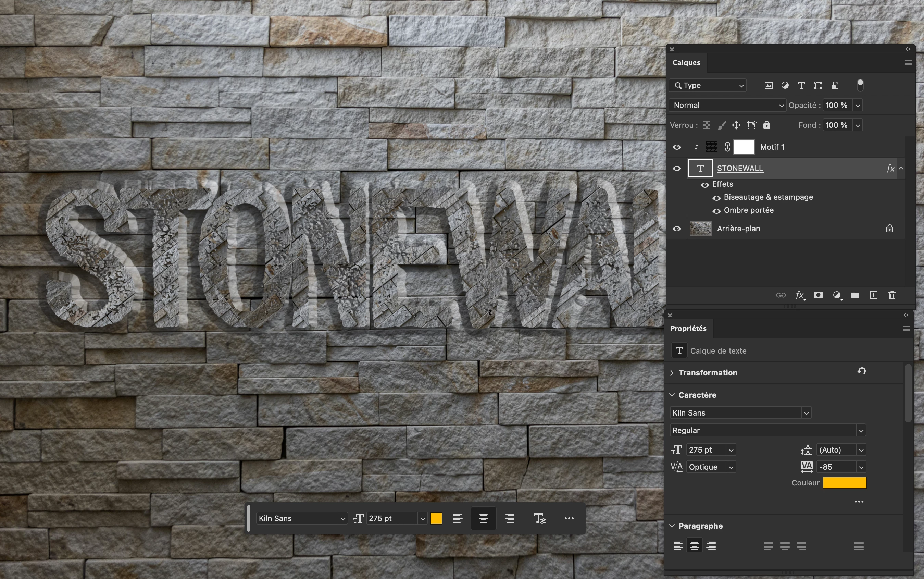Click the tracking value field showing -85
This screenshot has height=579, width=924.
(x=836, y=467)
